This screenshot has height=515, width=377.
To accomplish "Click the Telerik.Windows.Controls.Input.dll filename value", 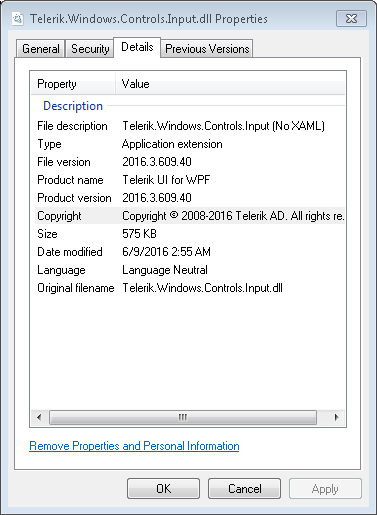I will [202, 288].
